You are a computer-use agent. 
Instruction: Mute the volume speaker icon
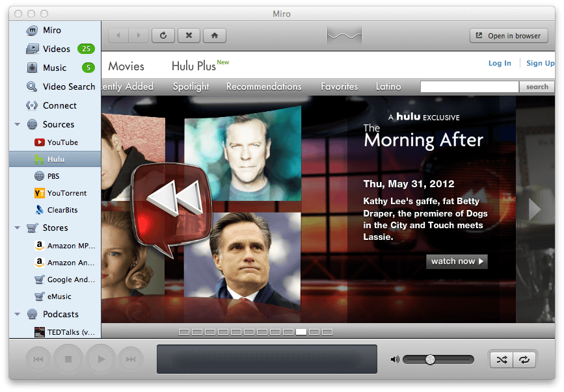pyautogui.click(x=395, y=358)
